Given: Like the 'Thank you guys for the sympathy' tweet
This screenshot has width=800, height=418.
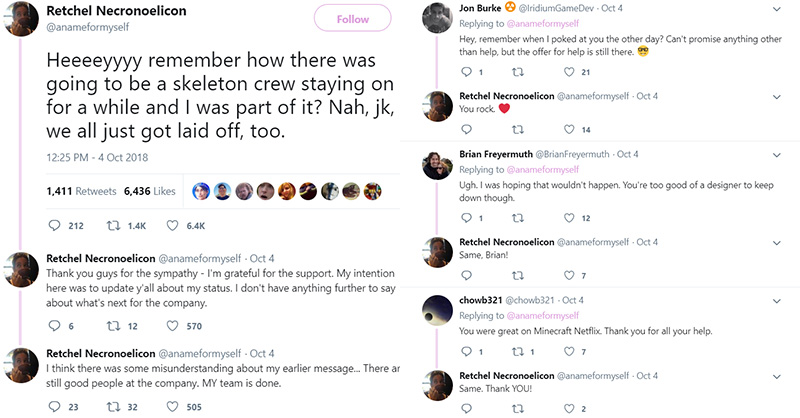Looking at the screenshot, I should pyautogui.click(x=173, y=326).
